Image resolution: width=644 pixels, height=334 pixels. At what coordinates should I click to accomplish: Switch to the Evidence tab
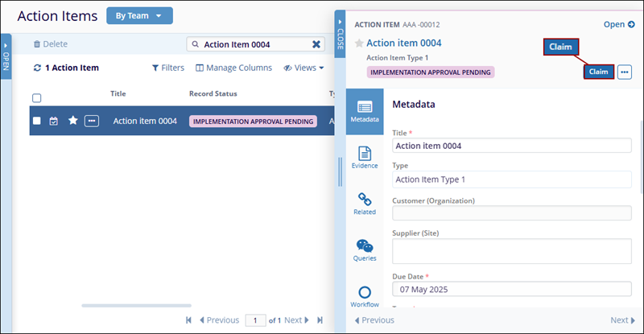364,157
